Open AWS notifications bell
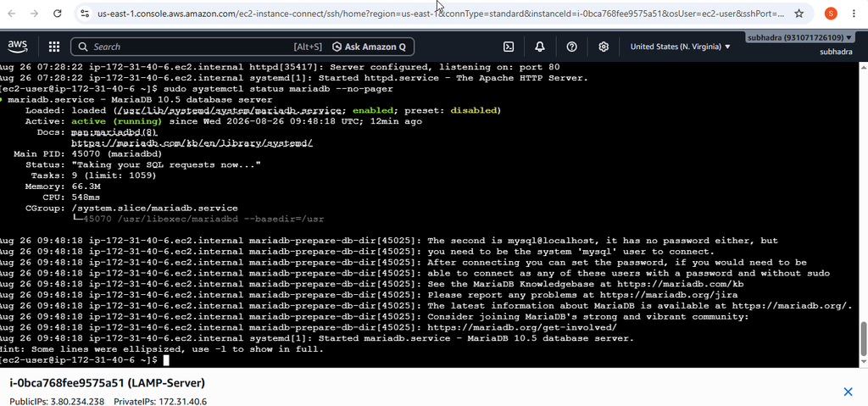The width and height of the screenshot is (868, 406). click(540, 47)
